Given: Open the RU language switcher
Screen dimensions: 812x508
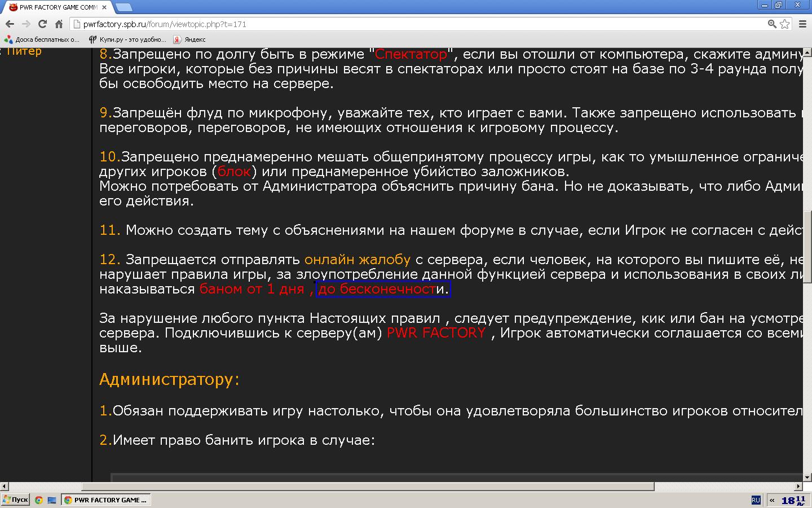Looking at the screenshot, I should 756,500.
